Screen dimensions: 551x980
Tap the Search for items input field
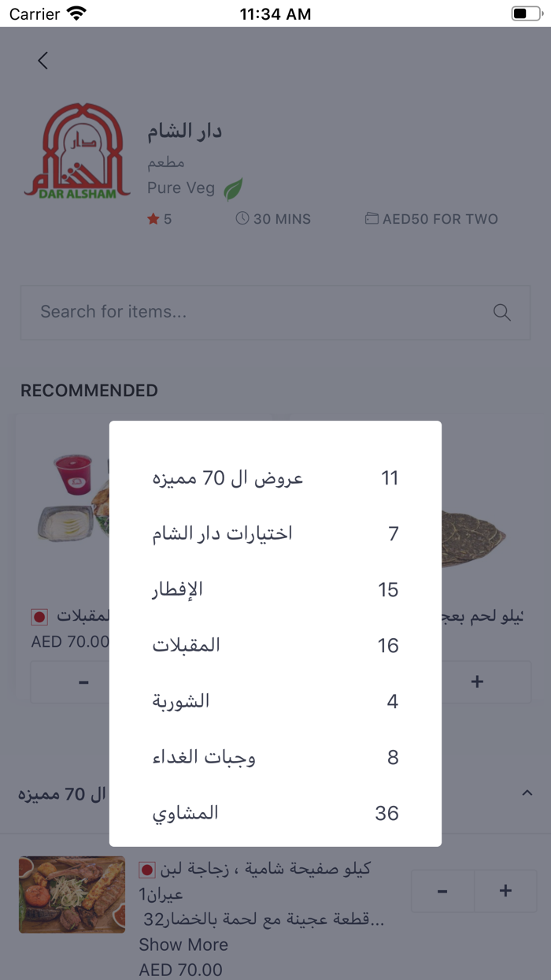click(x=236, y=313)
